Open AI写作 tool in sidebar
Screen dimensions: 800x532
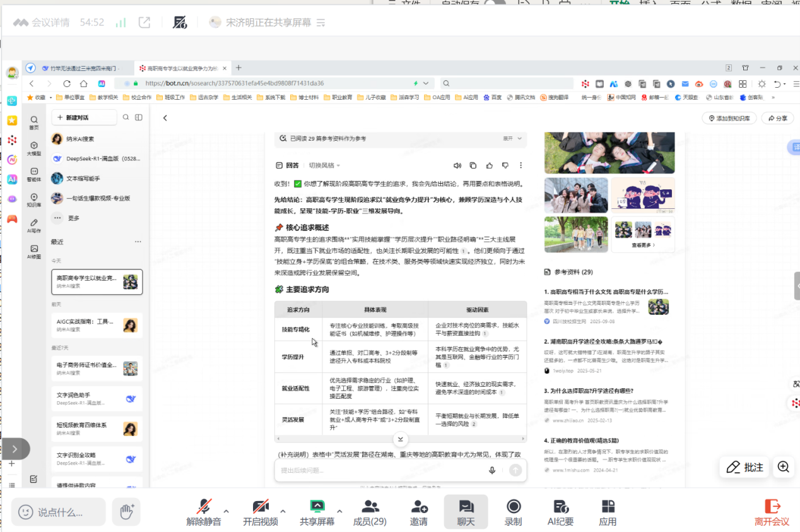click(x=34, y=226)
